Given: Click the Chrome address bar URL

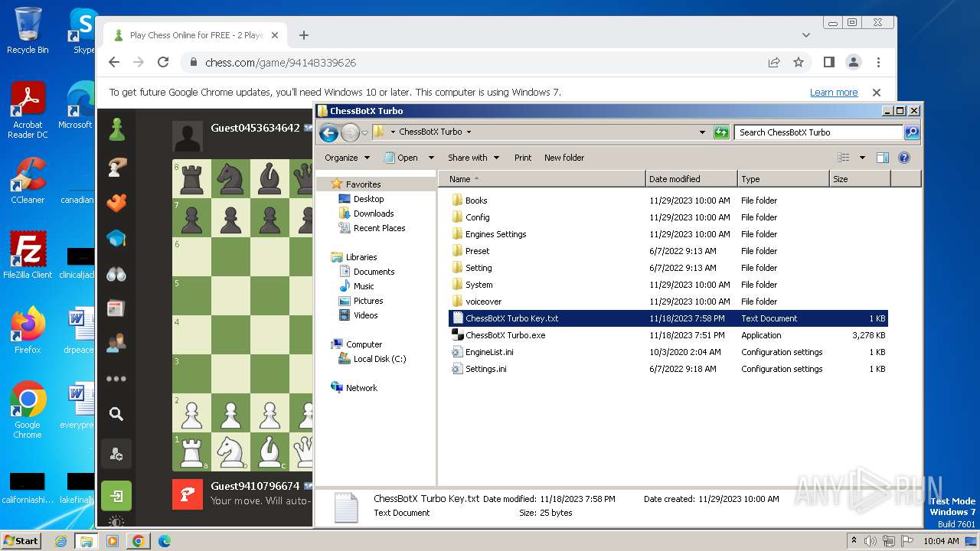Looking at the screenshot, I should pos(280,63).
